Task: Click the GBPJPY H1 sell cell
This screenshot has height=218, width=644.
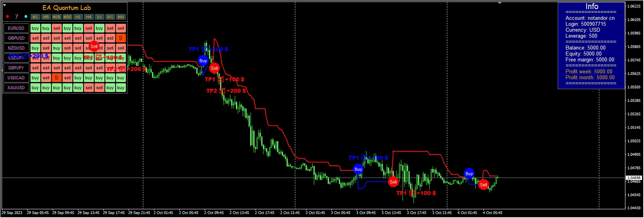Action: 78,68
